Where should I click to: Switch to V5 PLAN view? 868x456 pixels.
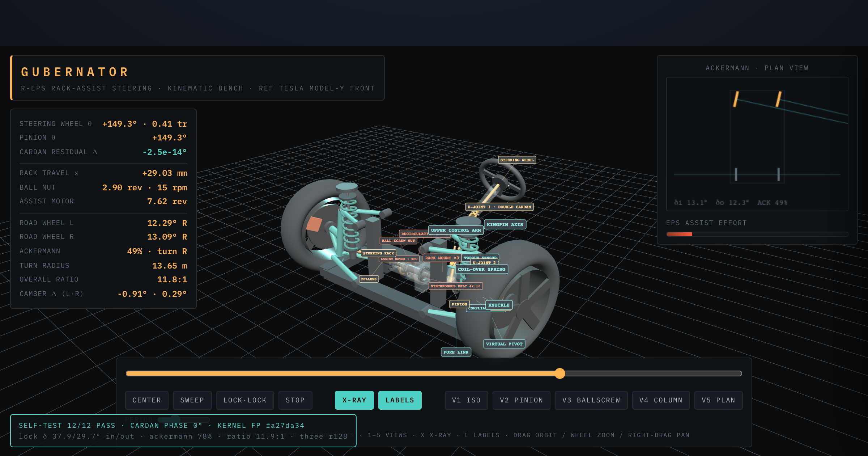[x=718, y=400]
